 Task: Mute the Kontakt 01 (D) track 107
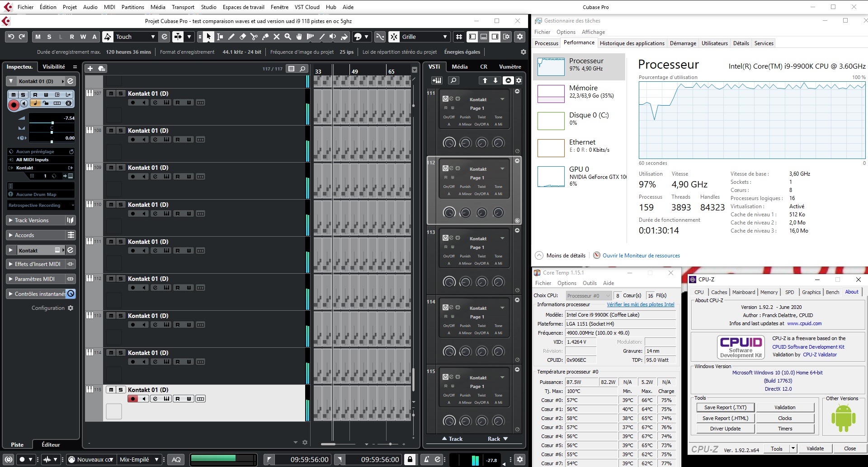pyautogui.click(x=111, y=93)
